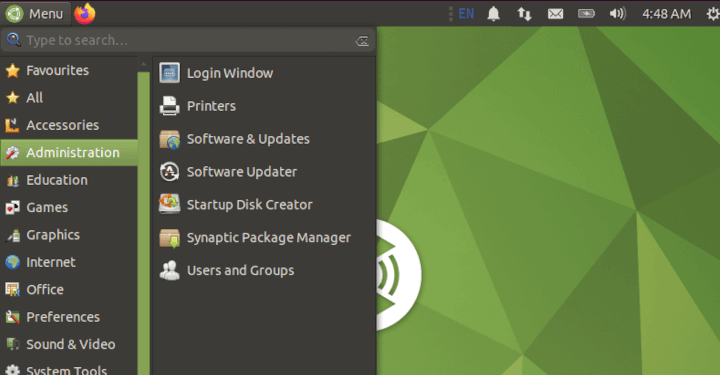
Task: Click the Preferences category icon
Action: click(x=12, y=317)
